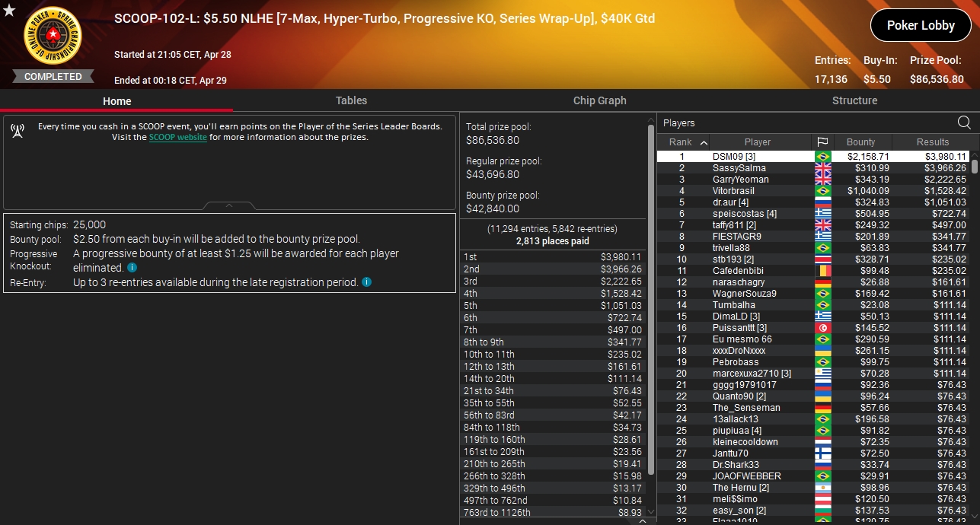This screenshot has width=980, height=525.
Task: Click info icon after late registration period
Action: click(366, 282)
